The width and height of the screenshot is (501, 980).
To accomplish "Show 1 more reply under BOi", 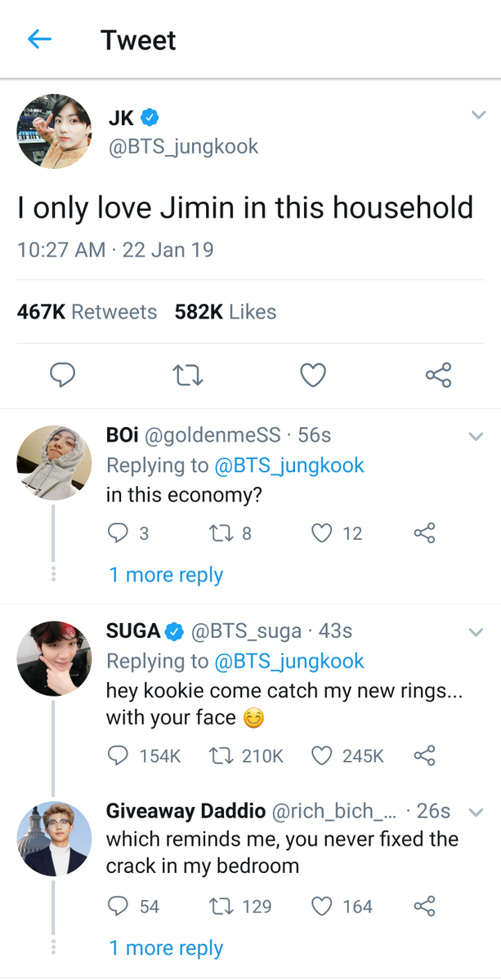I will [x=166, y=575].
